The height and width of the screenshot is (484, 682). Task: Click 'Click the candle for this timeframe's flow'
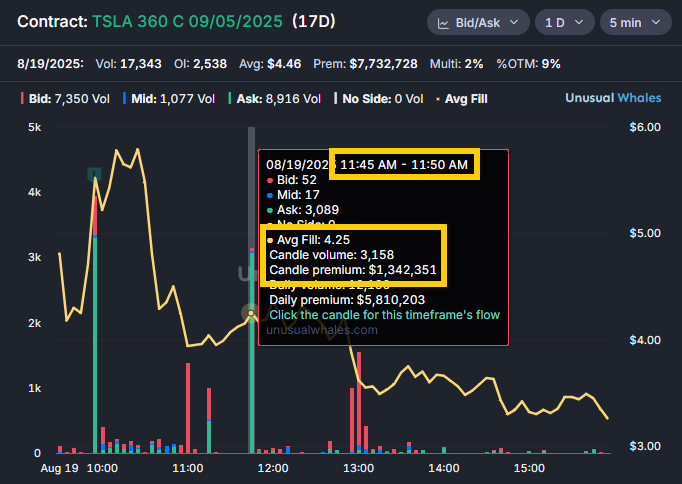coord(384,315)
